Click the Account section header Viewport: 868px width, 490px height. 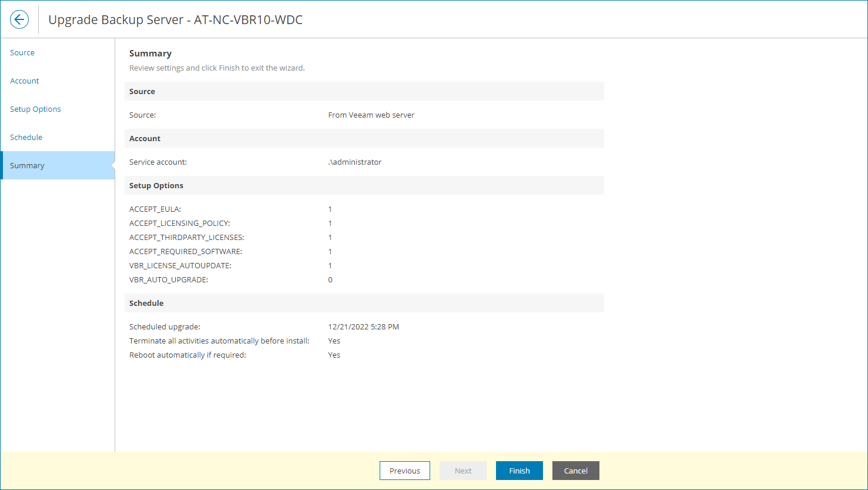pos(145,138)
